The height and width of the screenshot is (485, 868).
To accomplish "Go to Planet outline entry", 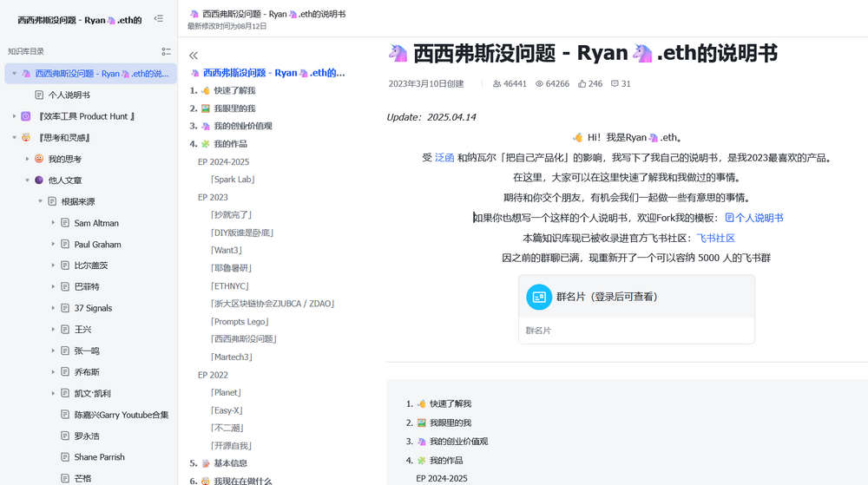I will (x=227, y=393).
